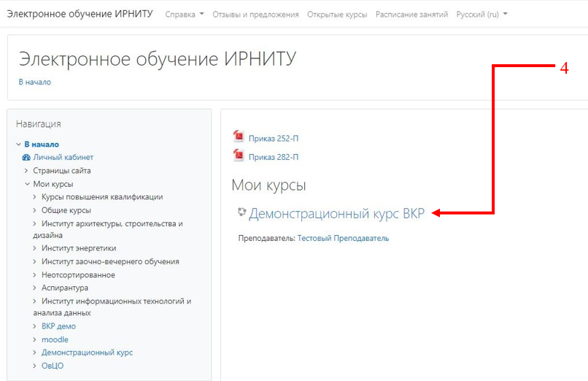The height and width of the screenshot is (381, 588).
Task: Select Неотсортированное tree item
Action: click(78, 275)
